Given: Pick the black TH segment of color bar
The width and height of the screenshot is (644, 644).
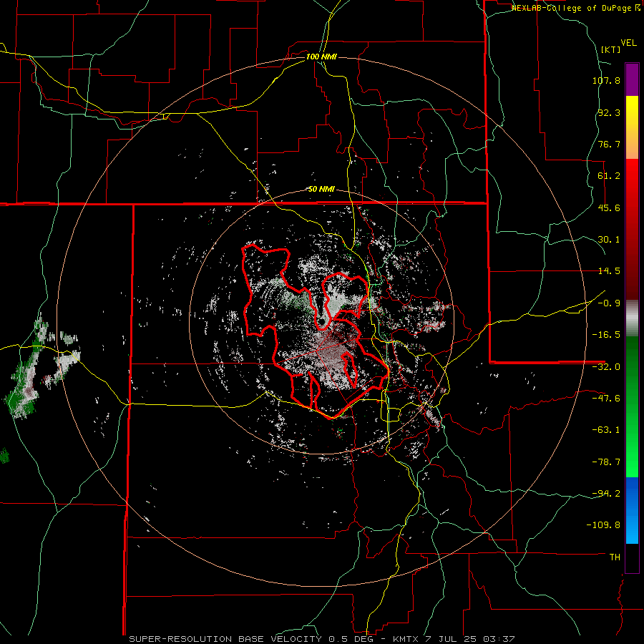Looking at the screenshot, I should click(632, 557).
